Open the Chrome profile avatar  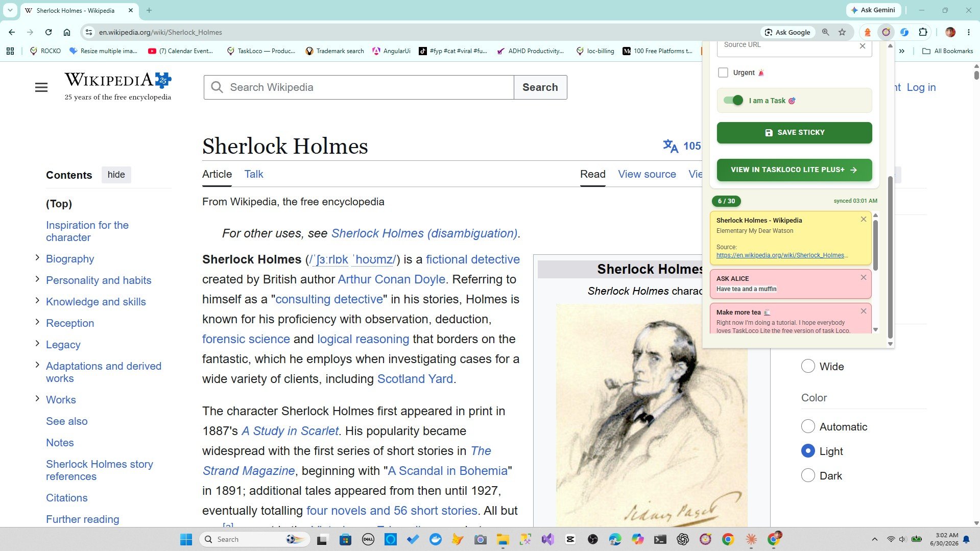[x=950, y=32]
